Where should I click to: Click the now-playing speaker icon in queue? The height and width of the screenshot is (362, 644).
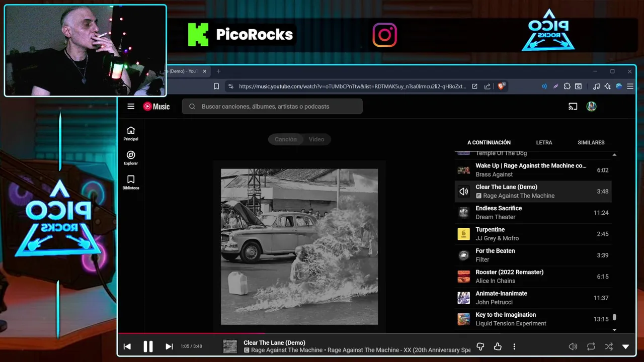click(x=463, y=192)
